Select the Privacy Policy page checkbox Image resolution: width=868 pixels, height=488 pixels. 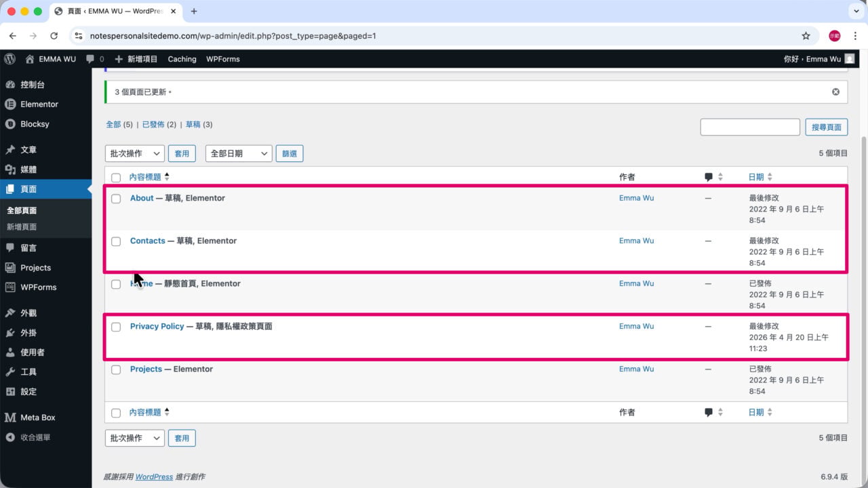[116, 327]
